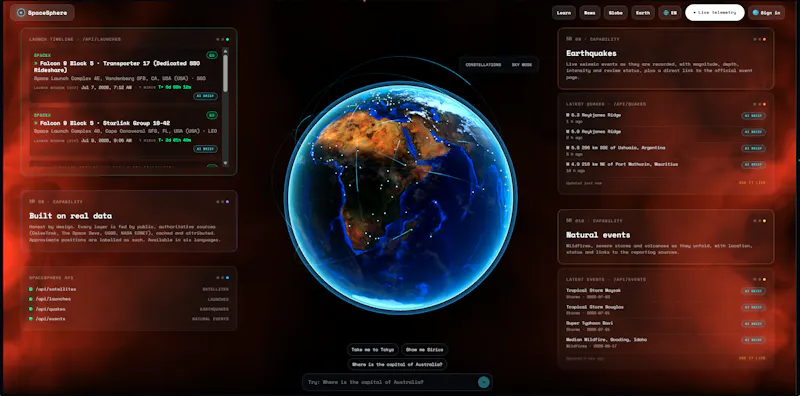Click the Sign in button
The image size is (800, 396).
[x=766, y=13]
